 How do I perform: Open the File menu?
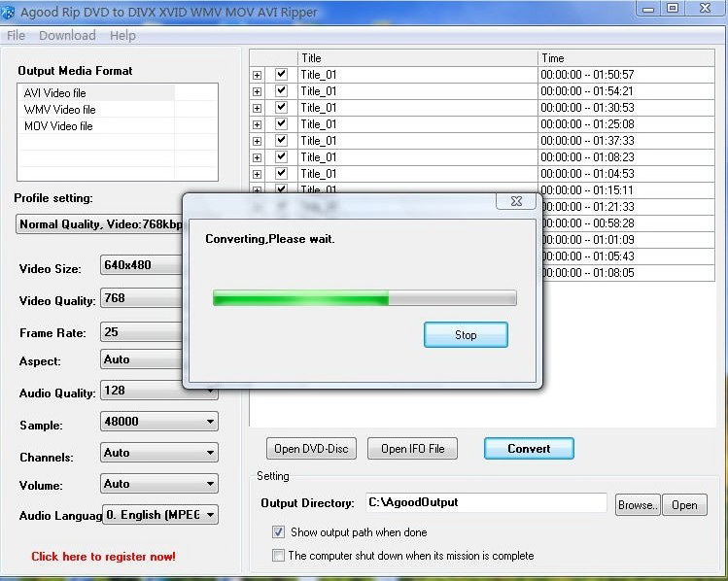tap(16, 35)
